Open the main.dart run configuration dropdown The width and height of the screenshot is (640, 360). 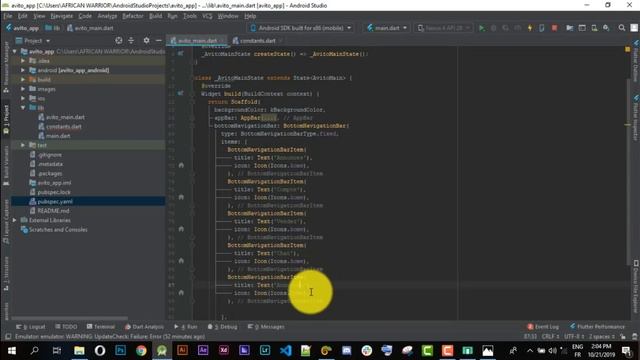(387, 28)
